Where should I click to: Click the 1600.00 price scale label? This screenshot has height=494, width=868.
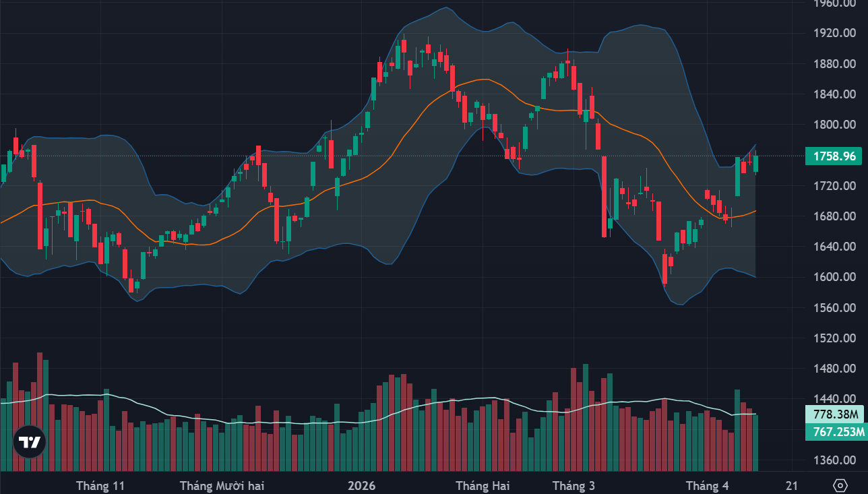coord(834,277)
